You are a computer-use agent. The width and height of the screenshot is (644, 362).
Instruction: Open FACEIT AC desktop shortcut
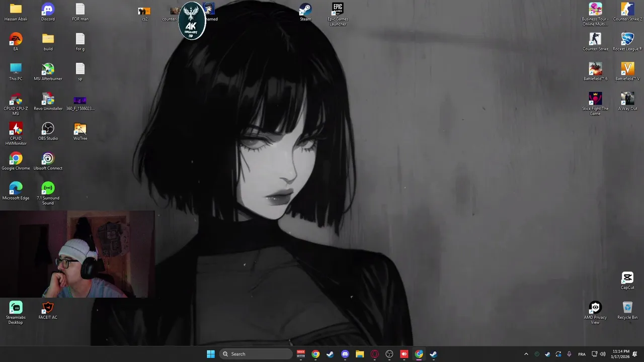pos(48,310)
